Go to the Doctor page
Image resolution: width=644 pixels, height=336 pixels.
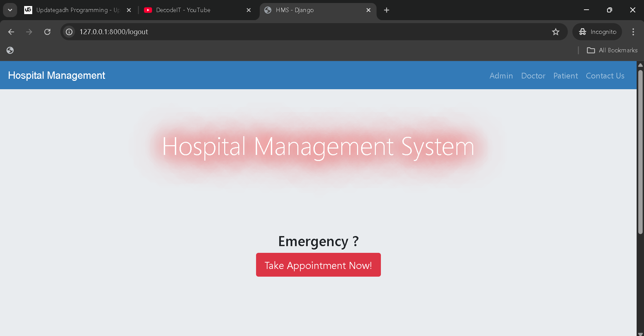click(533, 76)
